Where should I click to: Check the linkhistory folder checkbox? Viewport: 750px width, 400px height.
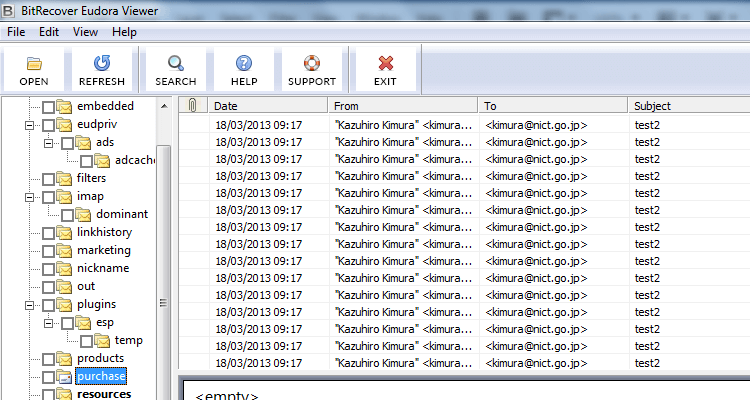click(48, 233)
